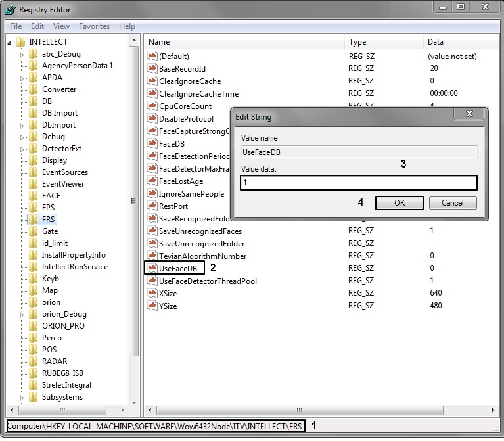Image resolution: width=504 pixels, height=441 pixels.
Task: Open the Edit menu
Action: coord(37,26)
